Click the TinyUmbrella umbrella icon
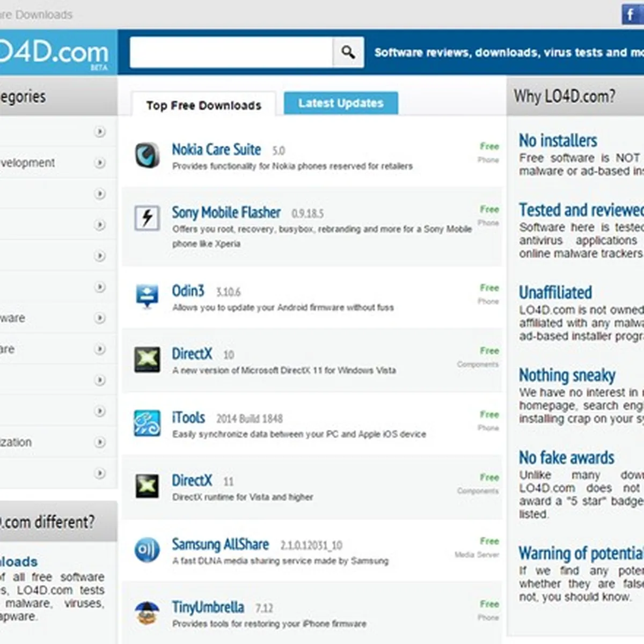Screen dimensions: 644x644 coord(147,613)
